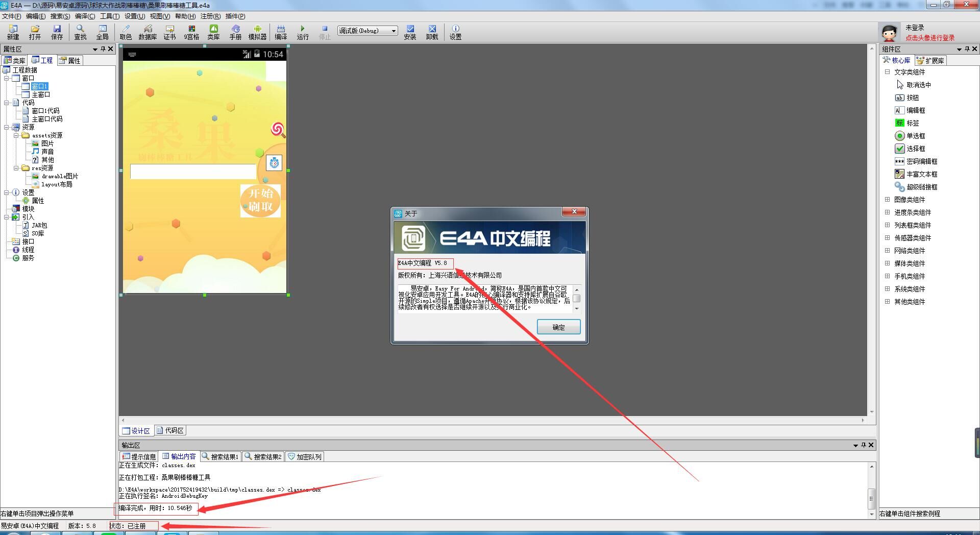
Task: Click the 点击头像进行登录 login link
Action: tap(929, 38)
